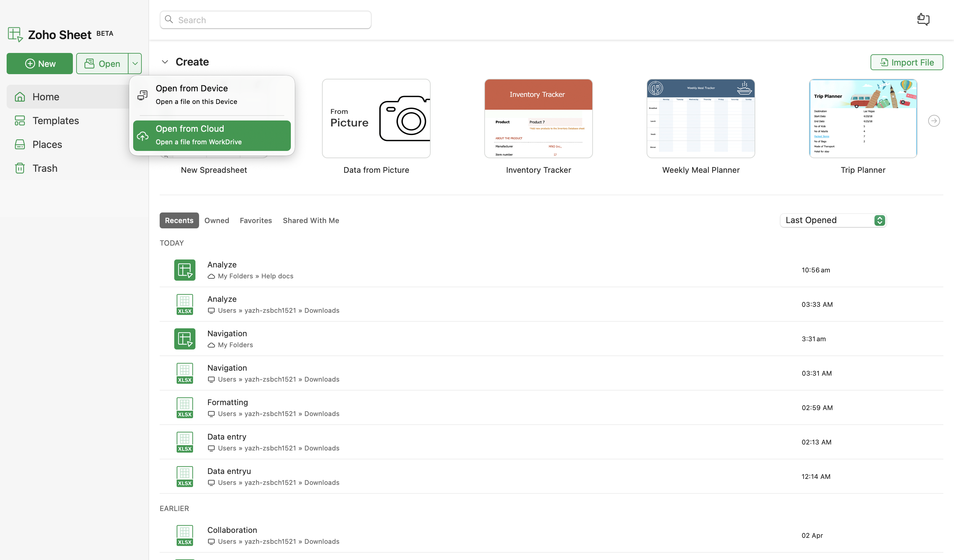Choose Open from Device menu option
954x560 pixels.
[212, 95]
